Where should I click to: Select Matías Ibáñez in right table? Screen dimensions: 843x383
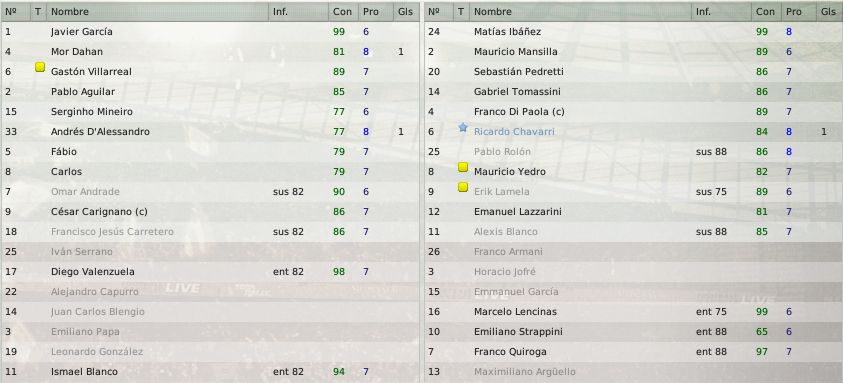tap(633, 32)
